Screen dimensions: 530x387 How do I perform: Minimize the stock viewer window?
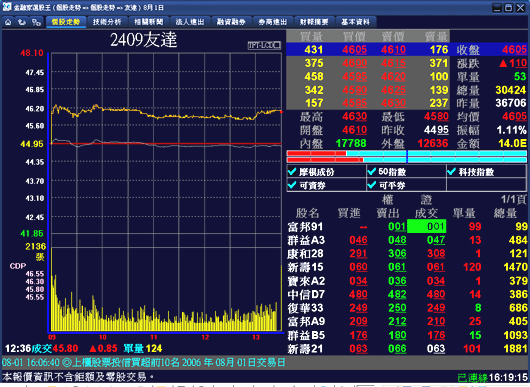497,7
